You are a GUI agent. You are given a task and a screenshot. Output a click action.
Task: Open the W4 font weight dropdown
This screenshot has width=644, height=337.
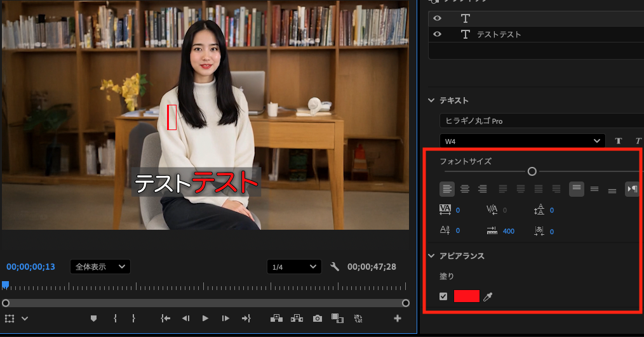[x=522, y=140]
